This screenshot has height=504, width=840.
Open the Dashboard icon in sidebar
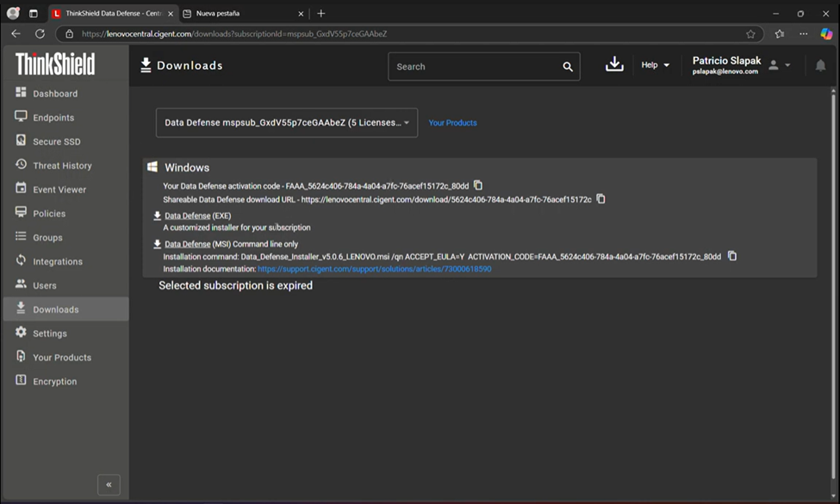coord(21,92)
